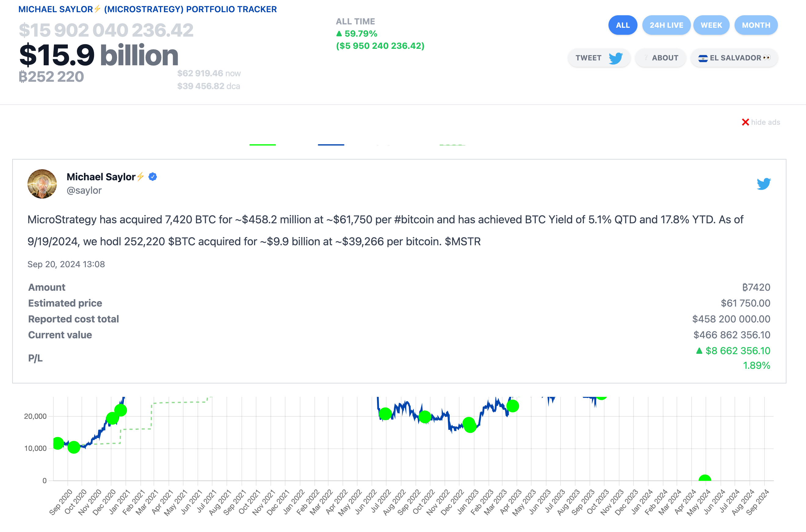The image size is (806, 532).
Task: Click the red X hide ads icon
Action: pyautogui.click(x=745, y=122)
